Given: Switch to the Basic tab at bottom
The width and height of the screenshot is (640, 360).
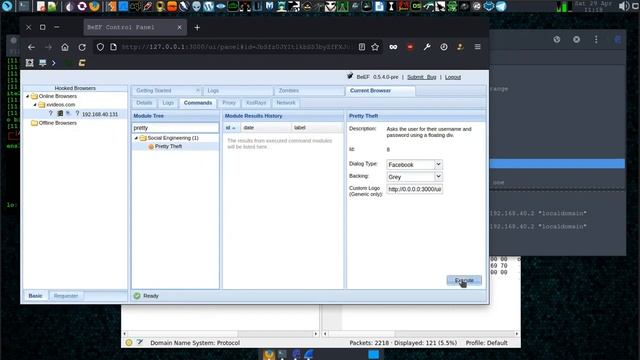Looking at the screenshot, I should pyautogui.click(x=36, y=296).
